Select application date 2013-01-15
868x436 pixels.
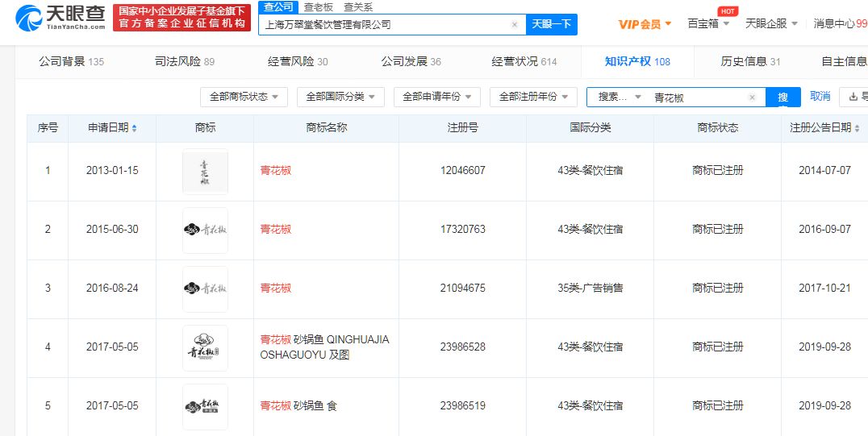(x=112, y=170)
